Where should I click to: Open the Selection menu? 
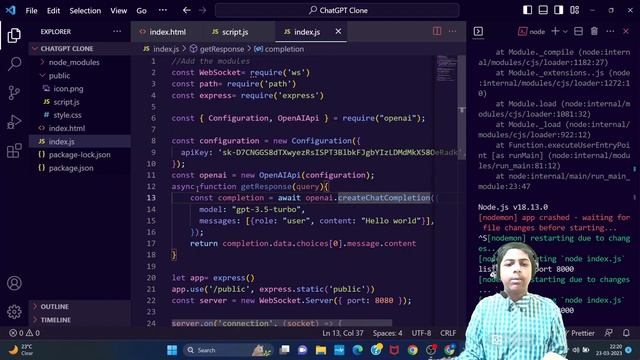click(x=85, y=11)
